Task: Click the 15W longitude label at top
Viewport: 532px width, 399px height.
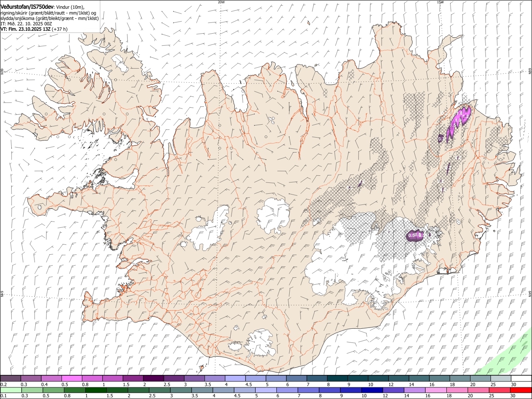Action: tap(440, 2)
